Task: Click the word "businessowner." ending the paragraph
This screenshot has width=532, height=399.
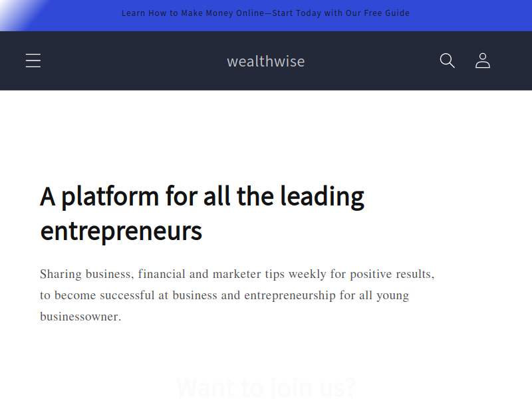Action: (80, 317)
